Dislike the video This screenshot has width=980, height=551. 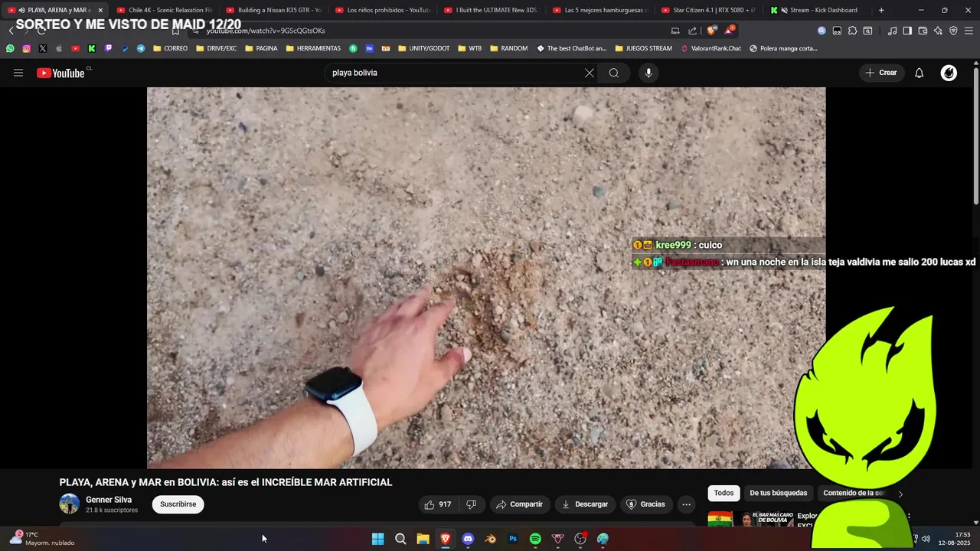tap(472, 504)
